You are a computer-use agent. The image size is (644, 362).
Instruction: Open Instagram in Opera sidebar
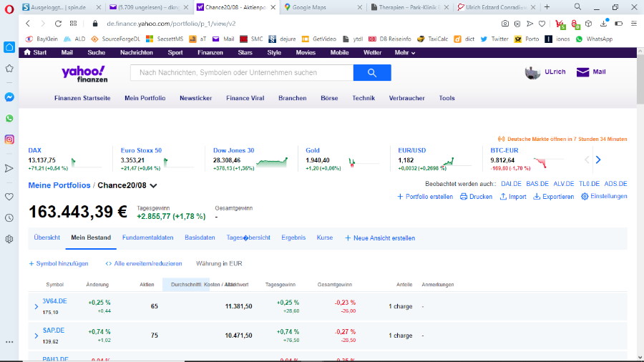pyautogui.click(x=9, y=140)
